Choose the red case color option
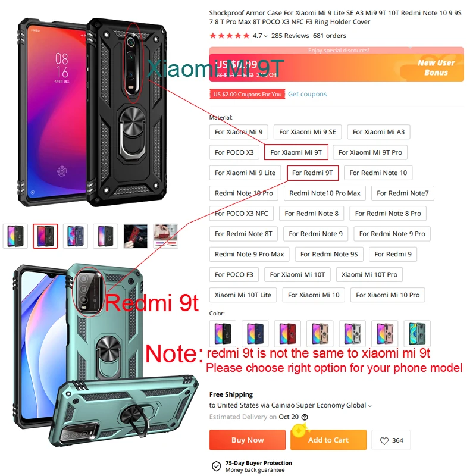The height and width of the screenshot is (476, 476). point(287,333)
